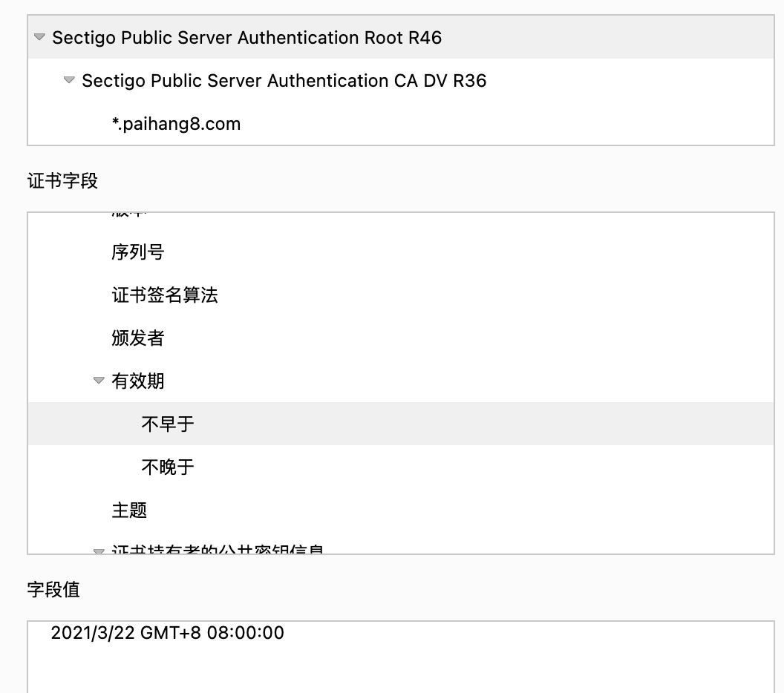This screenshot has width=784, height=693.
Task: Select Sectigo Public Server Authentication CA DV R36
Action: click(284, 81)
